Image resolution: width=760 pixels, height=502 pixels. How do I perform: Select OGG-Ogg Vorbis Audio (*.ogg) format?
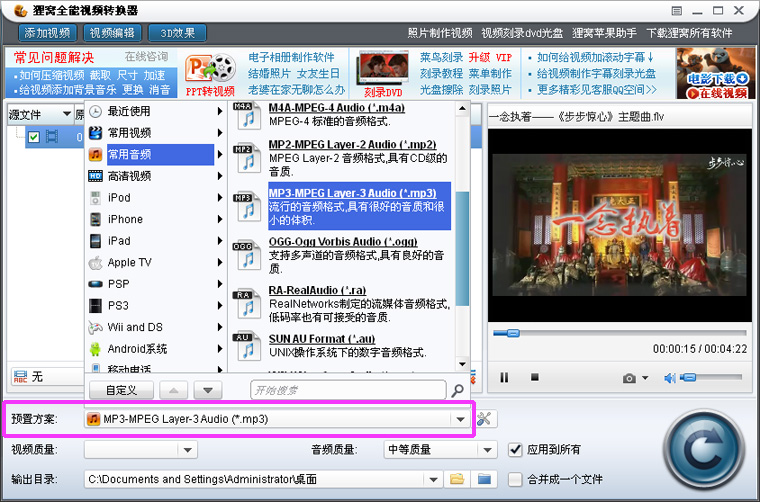pyautogui.click(x=343, y=241)
